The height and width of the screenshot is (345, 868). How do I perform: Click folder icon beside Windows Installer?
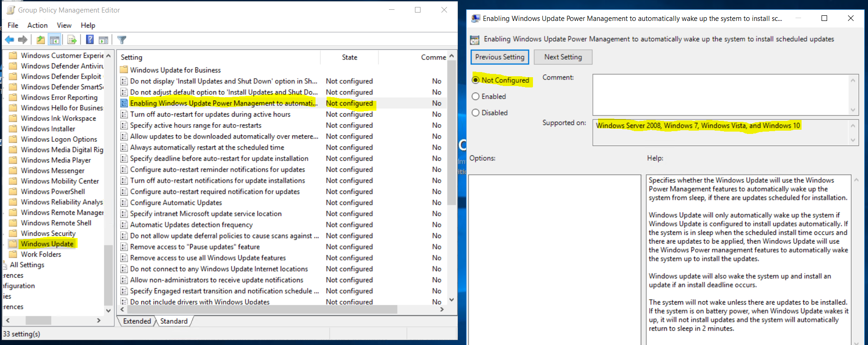point(13,129)
